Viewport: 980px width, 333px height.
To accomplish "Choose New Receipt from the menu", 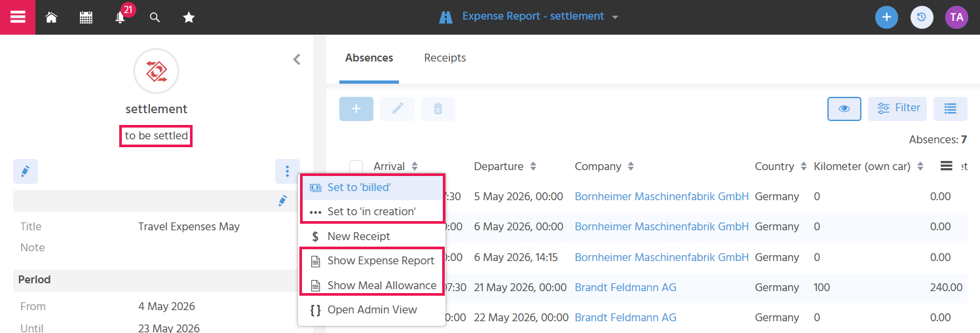I will click(372, 236).
